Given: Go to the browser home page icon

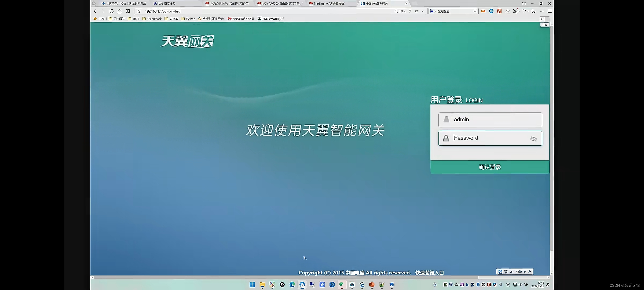Looking at the screenshot, I should click(x=119, y=11).
